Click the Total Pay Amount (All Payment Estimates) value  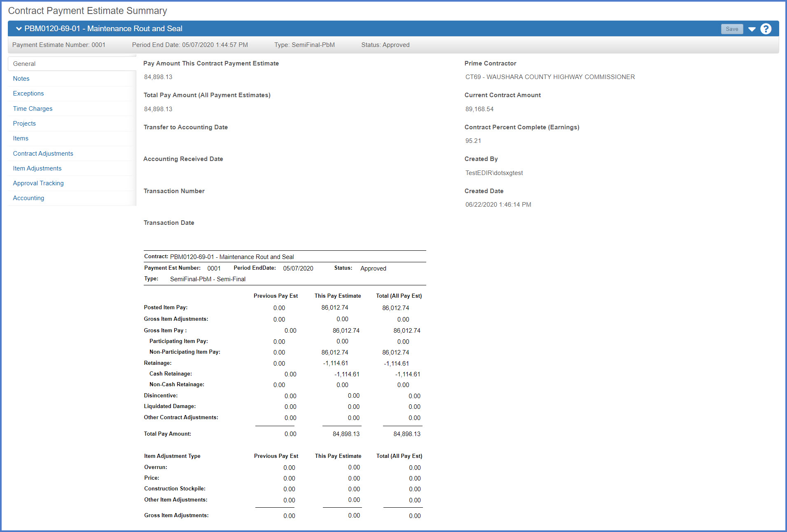click(158, 109)
